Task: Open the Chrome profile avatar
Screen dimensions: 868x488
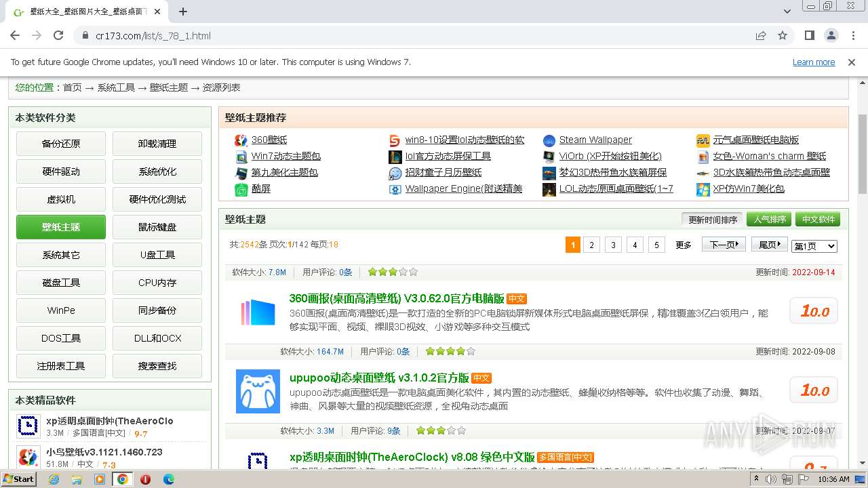Action: coord(831,35)
